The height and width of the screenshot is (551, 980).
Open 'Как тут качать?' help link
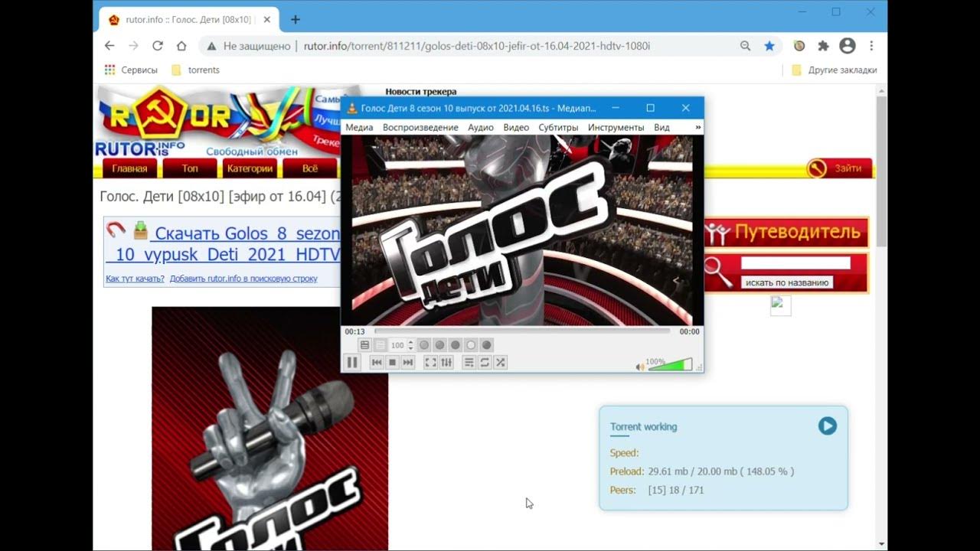point(135,279)
